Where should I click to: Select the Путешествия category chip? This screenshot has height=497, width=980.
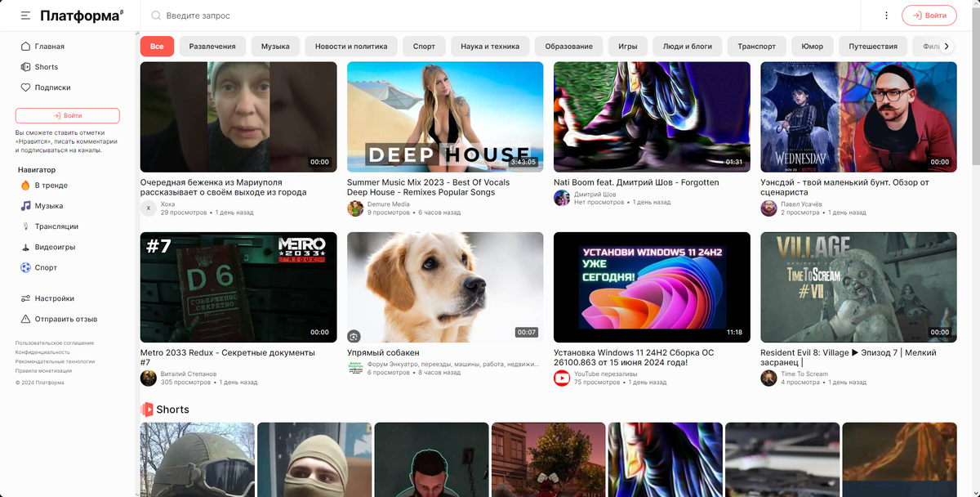(x=873, y=47)
